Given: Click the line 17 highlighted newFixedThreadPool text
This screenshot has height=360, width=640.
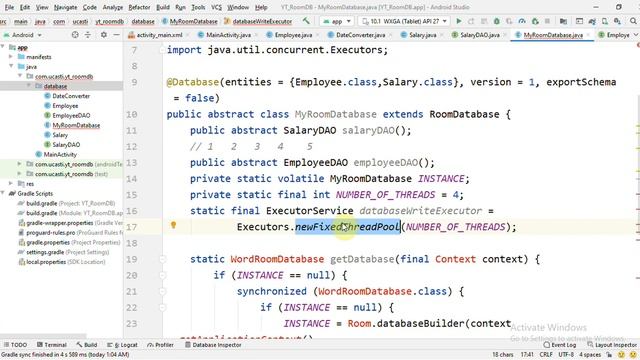Looking at the screenshot, I should click(347, 227).
